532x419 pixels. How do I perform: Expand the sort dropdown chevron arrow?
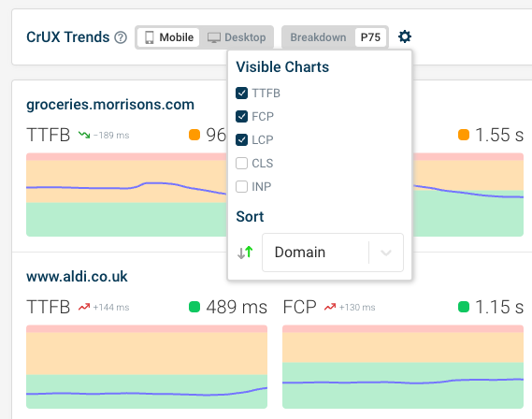(386, 253)
